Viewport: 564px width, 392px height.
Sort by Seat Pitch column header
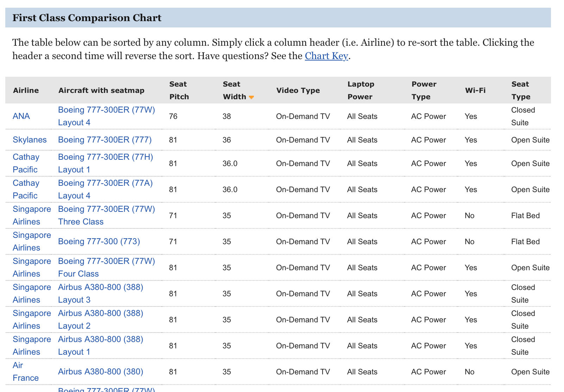tap(179, 90)
